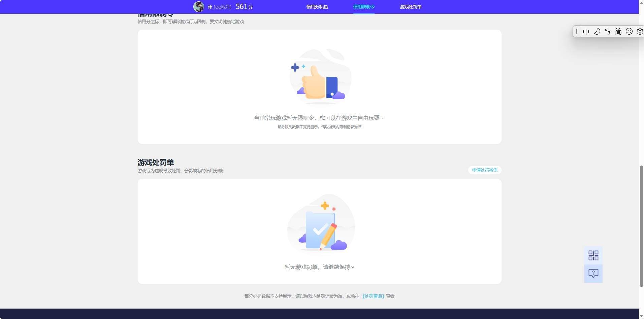Screen dimensions: 644x319
Task: Click the IME toolbar drag handle bar
Action: [x=577, y=31]
